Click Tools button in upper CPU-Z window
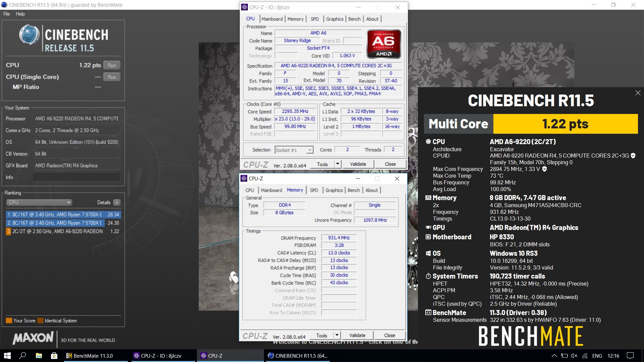Viewport: 644px width, 362px height. [x=322, y=164]
